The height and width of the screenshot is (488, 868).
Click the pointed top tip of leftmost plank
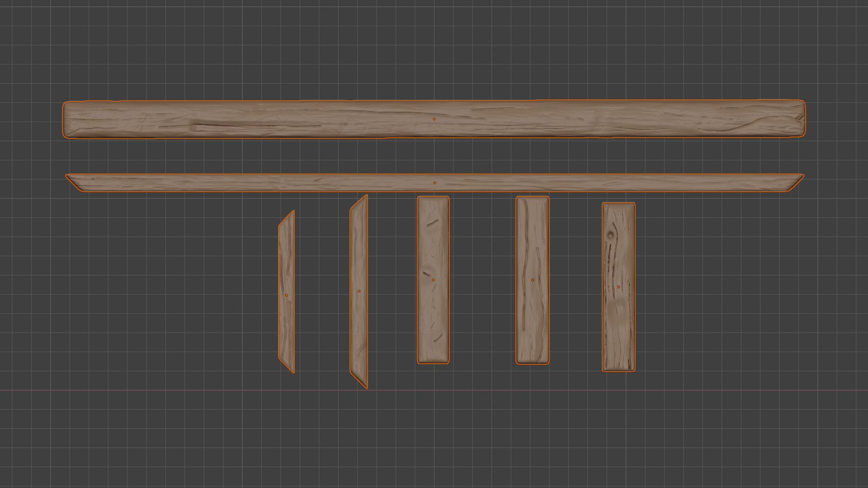292,213
